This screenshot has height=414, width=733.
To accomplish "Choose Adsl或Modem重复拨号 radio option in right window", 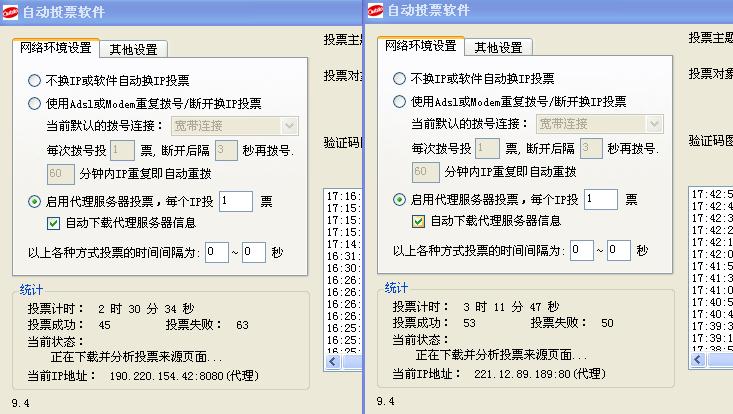I will pos(400,102).
